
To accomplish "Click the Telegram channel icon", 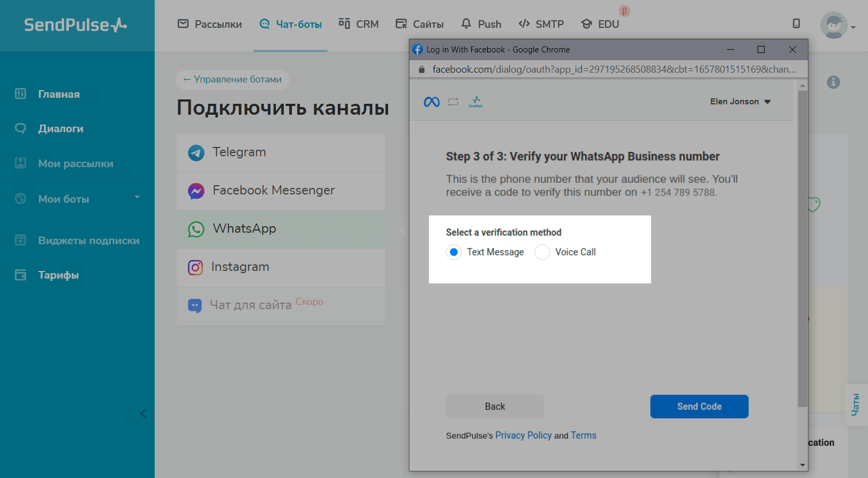I will (196, 152).
